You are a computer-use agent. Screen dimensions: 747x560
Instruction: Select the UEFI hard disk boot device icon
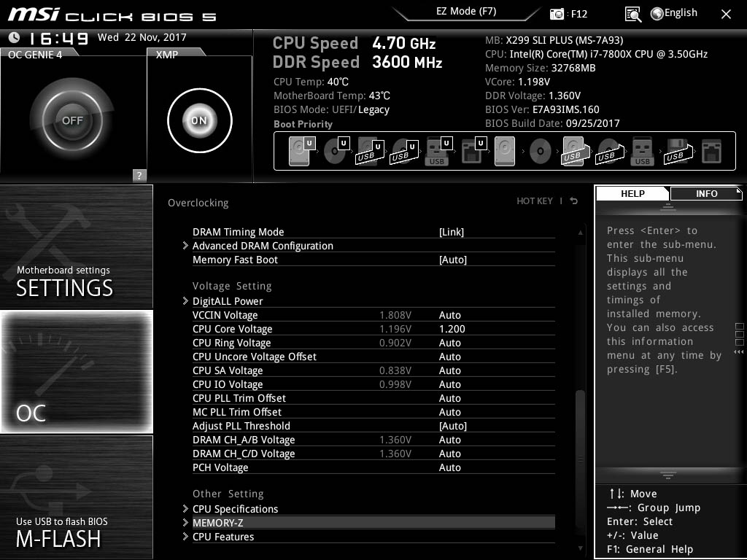301,151
